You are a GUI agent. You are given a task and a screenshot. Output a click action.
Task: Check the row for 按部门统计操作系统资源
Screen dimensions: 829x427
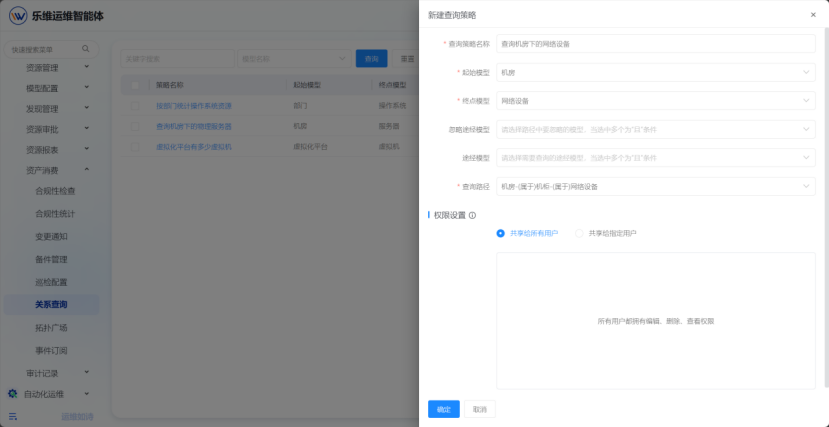(x=135, y=106)
